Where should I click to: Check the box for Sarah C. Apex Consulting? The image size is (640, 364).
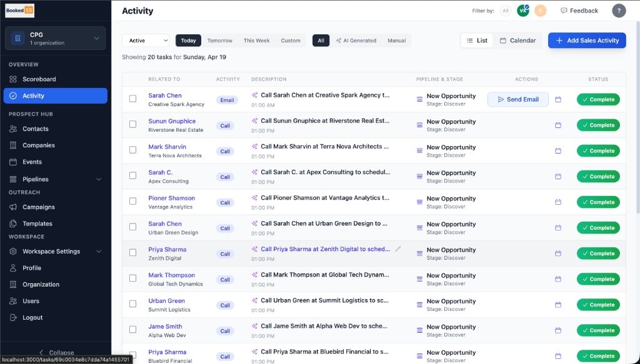click(132, 175)
